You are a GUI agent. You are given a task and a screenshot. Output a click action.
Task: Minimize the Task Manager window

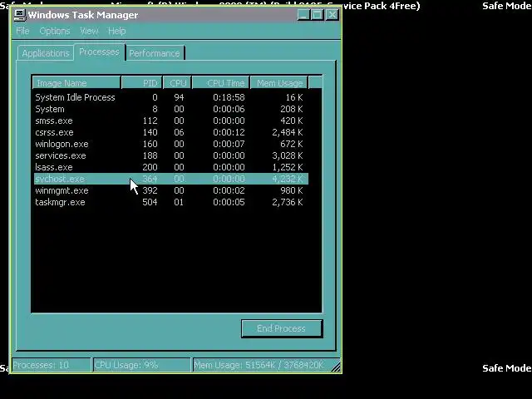tap(303, 15)
